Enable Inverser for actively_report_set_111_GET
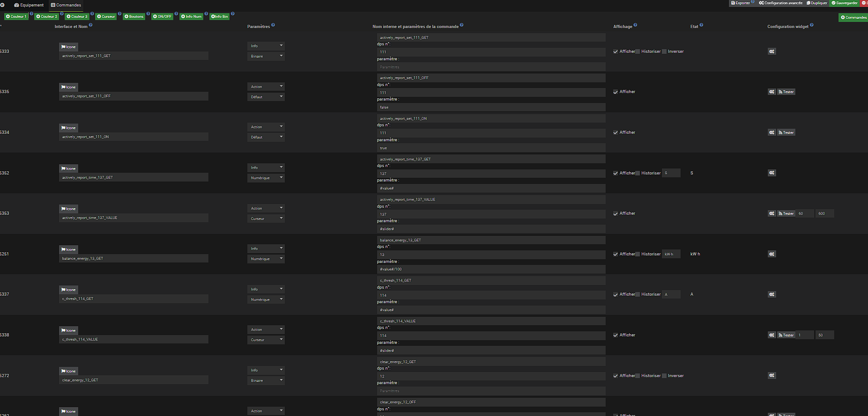 coord(664,51)
